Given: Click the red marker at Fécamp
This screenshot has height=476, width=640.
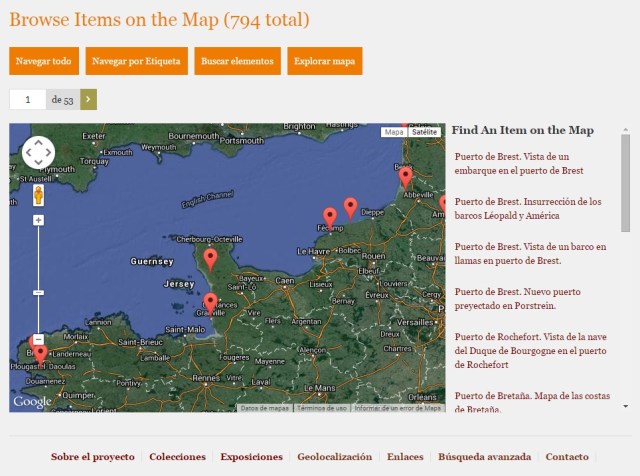Looking at the screenshot, I should tap(330, 216).
